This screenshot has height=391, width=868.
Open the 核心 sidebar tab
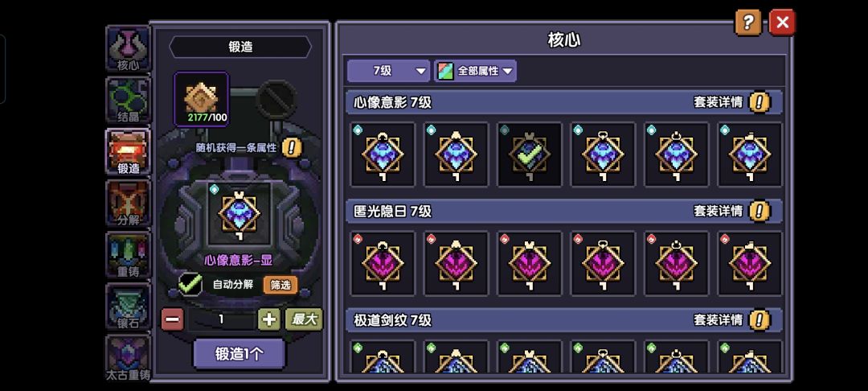128,49
